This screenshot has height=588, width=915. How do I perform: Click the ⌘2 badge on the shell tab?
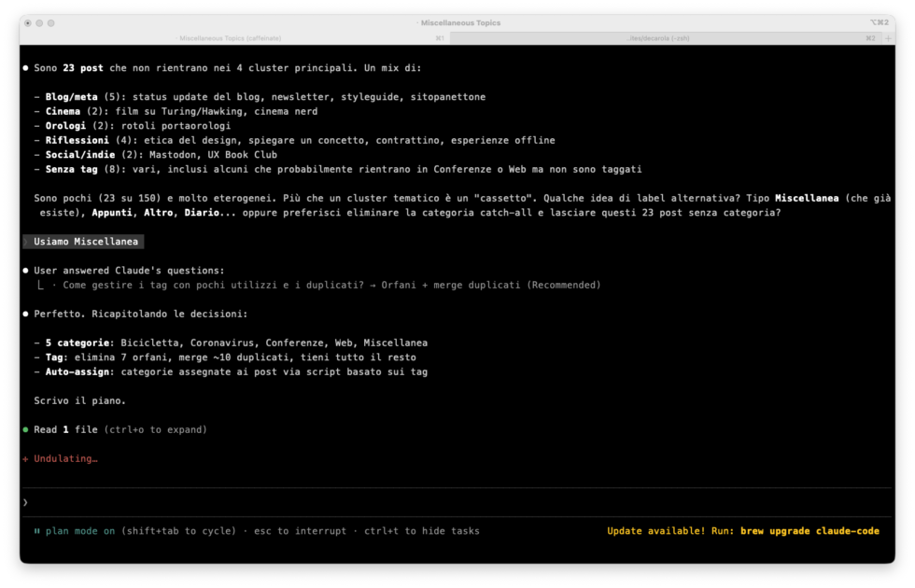(870, 38)
